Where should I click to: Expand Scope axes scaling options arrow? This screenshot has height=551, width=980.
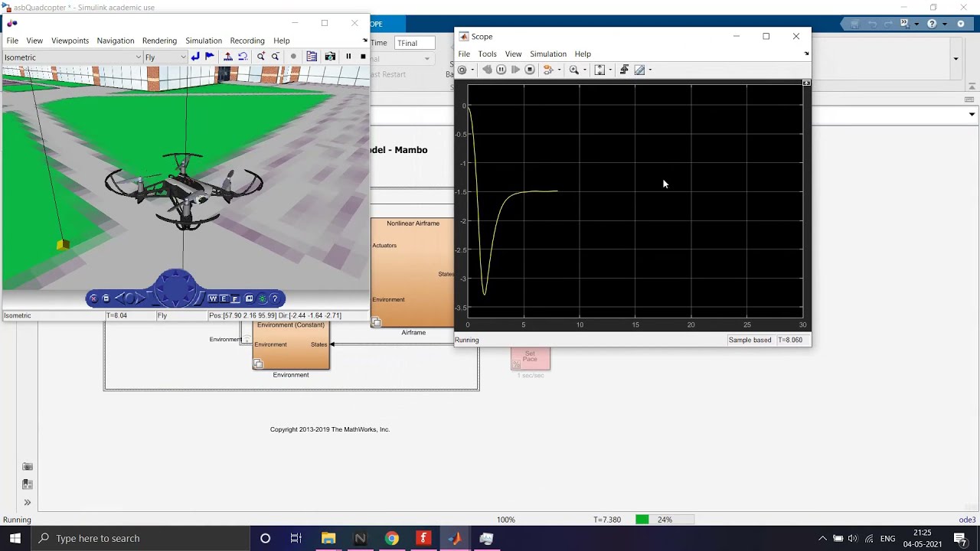tap(610, 70)
